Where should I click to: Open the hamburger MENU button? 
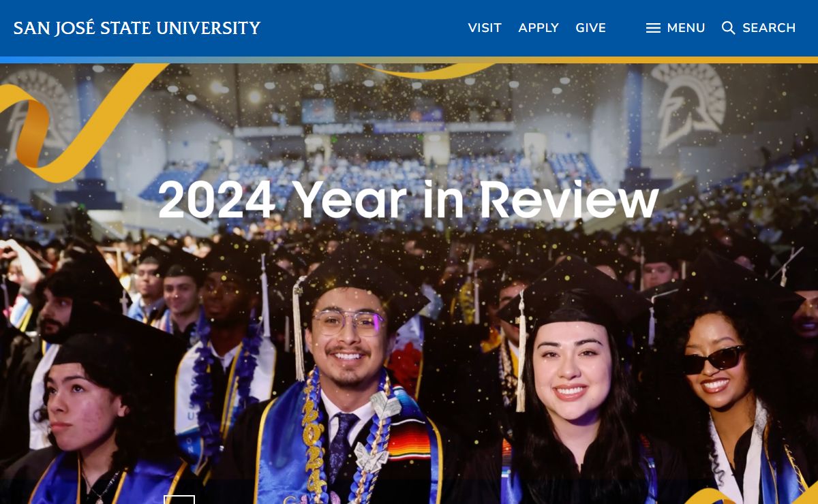pos(676,28)
